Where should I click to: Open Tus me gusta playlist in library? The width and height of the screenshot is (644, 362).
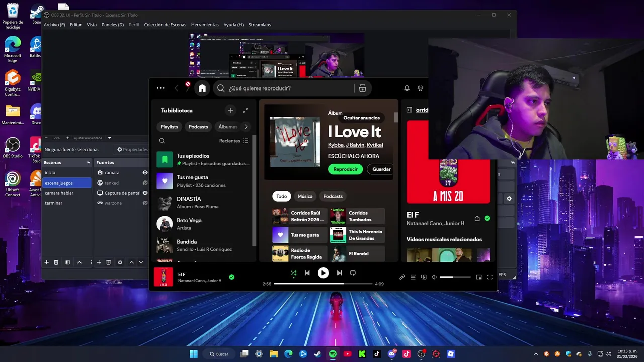tap(203, 181)
